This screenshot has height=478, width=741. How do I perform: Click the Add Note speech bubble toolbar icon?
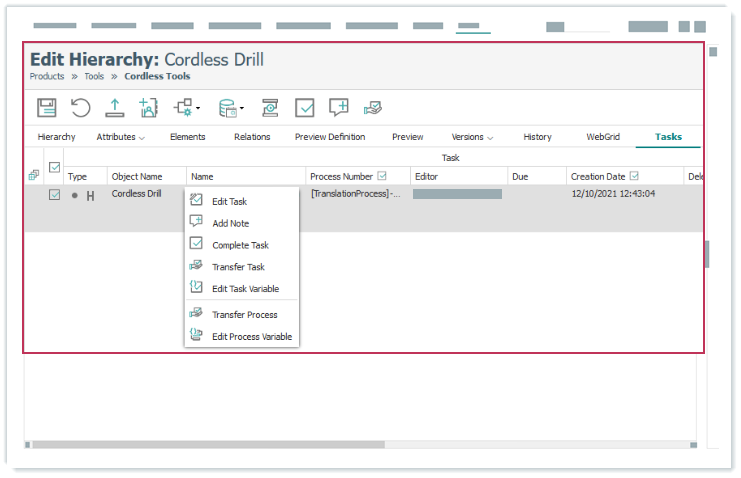[339, 107]
